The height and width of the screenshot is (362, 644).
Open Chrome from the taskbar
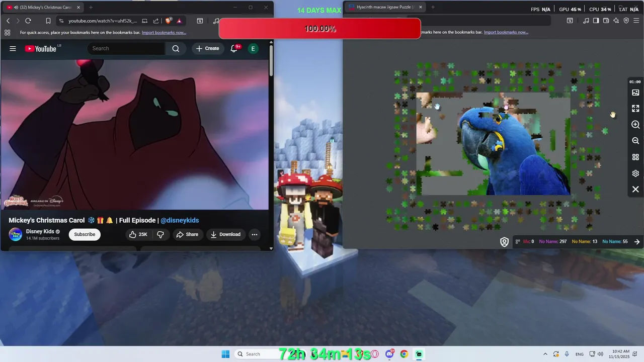(x=404, y=354)
